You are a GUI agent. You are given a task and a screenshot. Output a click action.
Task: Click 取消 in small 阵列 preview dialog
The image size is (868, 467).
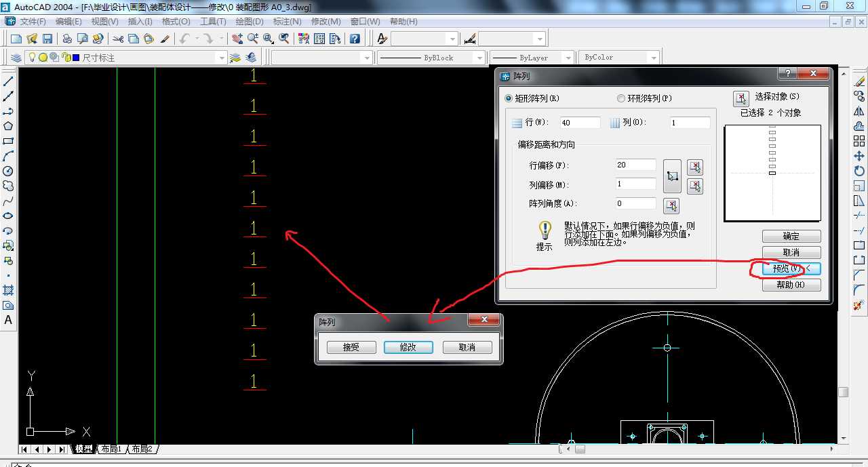pyautogui.click(x=467, y=347)
